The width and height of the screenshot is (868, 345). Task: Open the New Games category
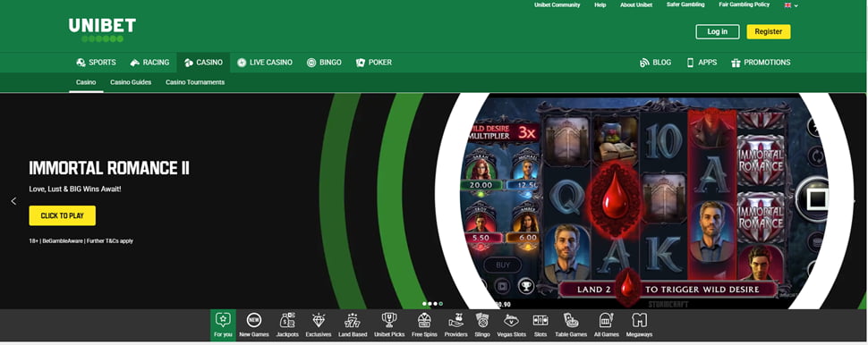pyautogui.click(x=253, y=325)
